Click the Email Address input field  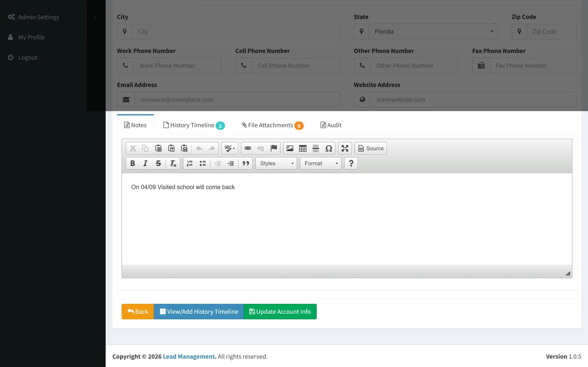pyautogui.click(x=237, y=100)
